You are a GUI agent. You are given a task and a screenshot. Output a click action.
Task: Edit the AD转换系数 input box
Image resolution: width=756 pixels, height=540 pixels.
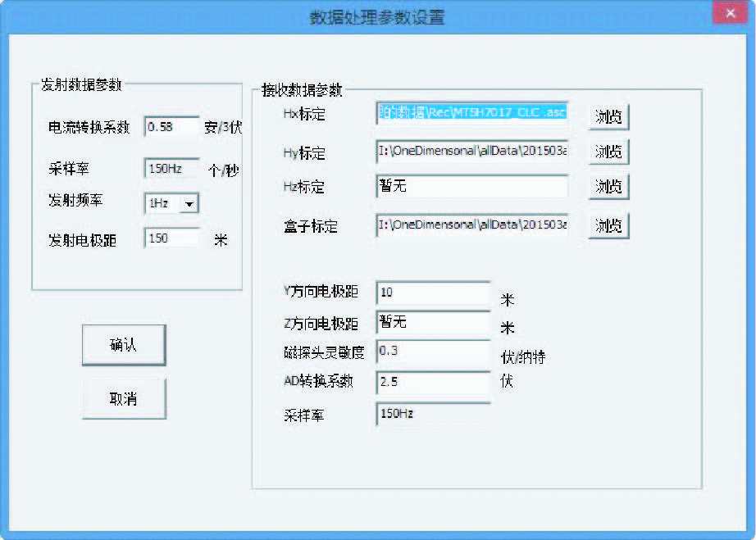[x=433, y=383]
